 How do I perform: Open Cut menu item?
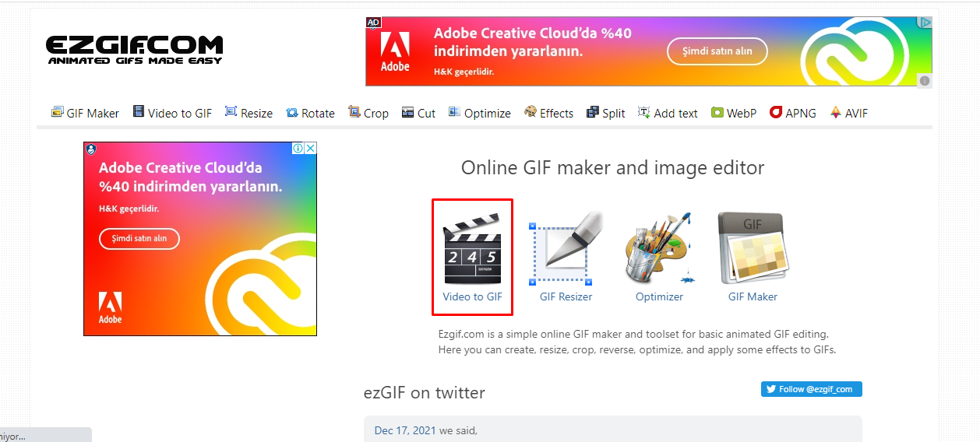pos(418,113)
